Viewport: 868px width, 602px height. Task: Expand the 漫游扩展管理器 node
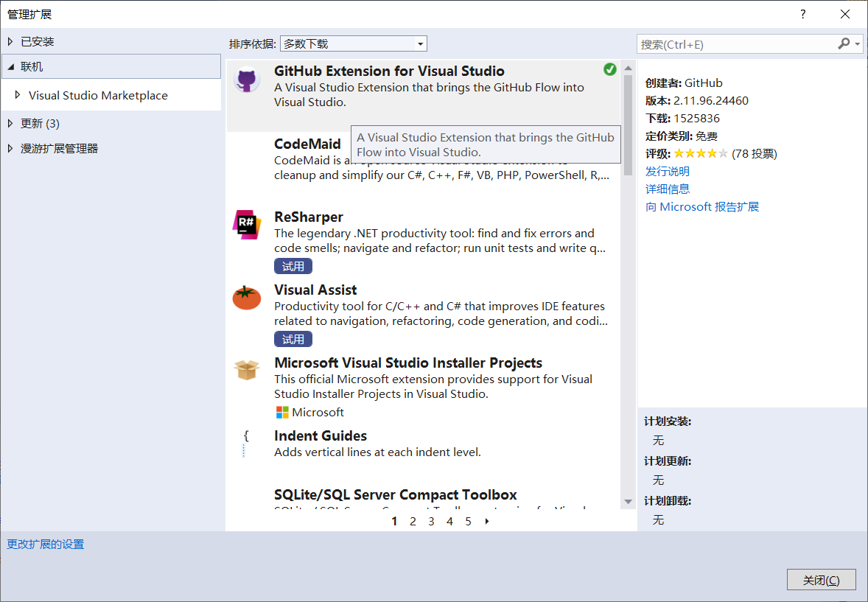[x=10, y=148]
